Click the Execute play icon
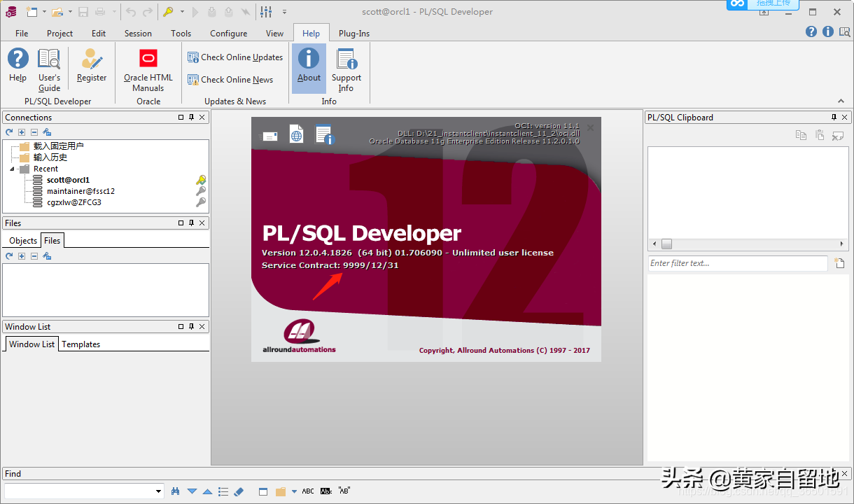Viewport: 854px width, 504px height. 195,11
